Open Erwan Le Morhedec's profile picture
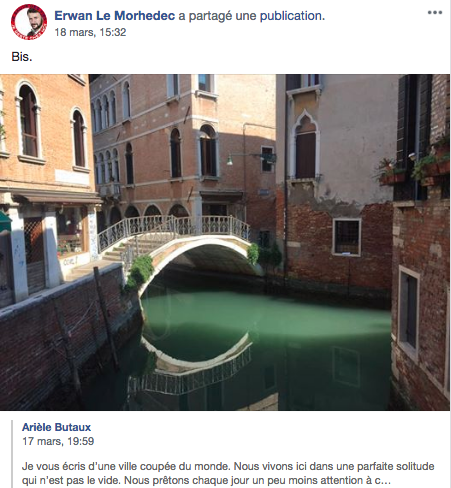 29,22
